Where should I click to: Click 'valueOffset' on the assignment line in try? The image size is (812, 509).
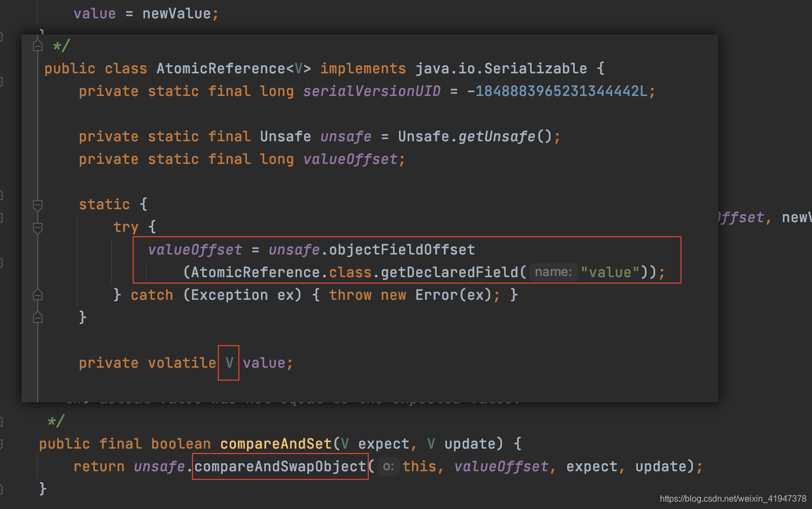(195, 250)
